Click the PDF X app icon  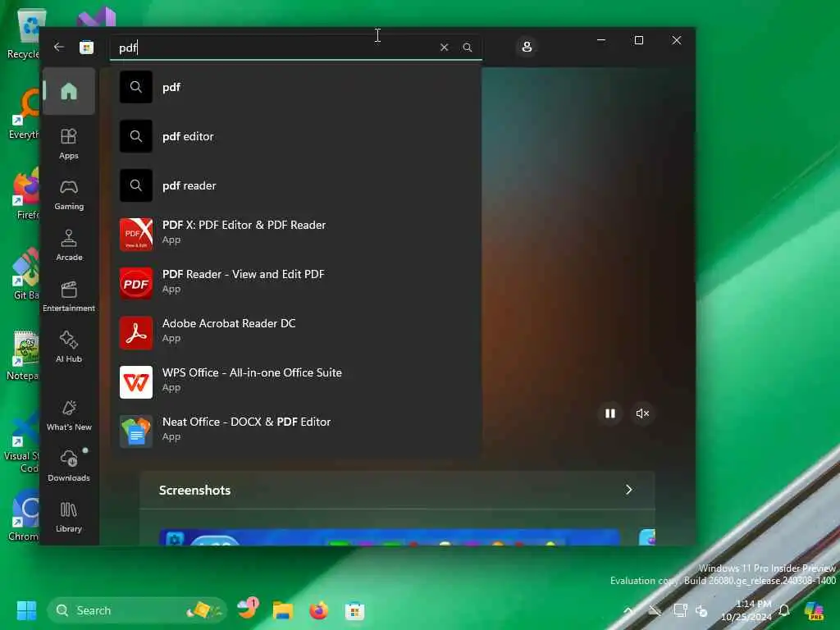[x=136, y=234]
